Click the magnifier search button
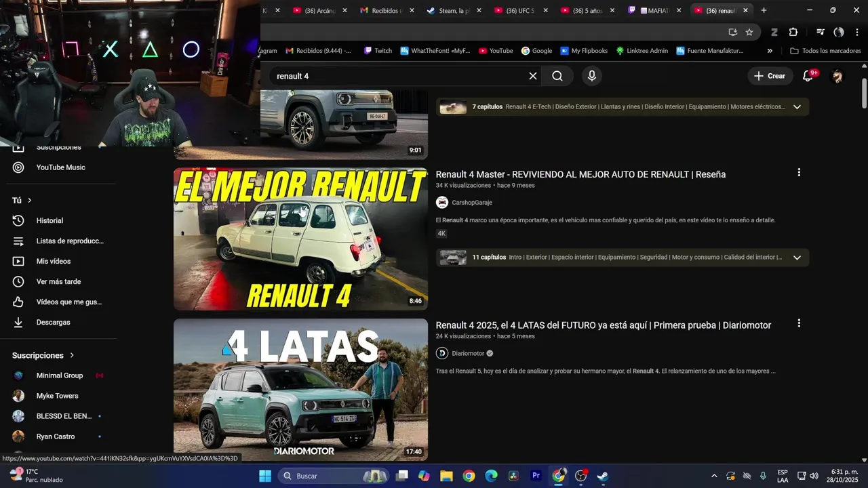Screen dimensions: 868x488 click(557, 76)
